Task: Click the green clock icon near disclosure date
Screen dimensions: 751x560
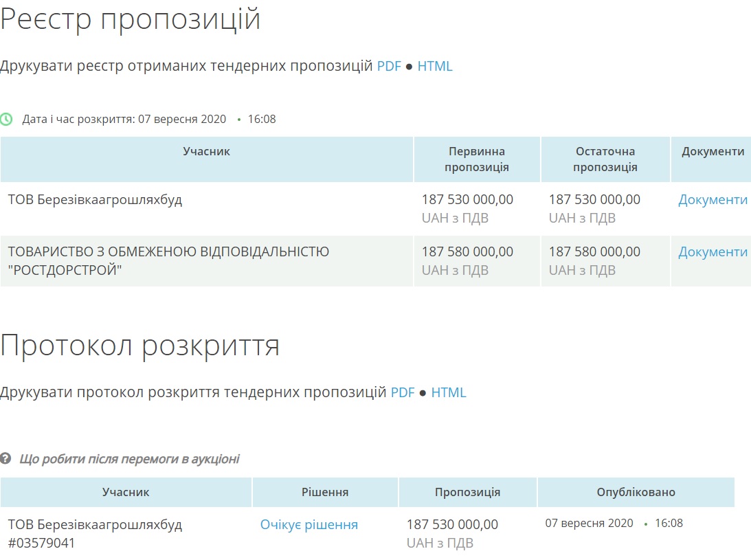Action: point(6,120)
